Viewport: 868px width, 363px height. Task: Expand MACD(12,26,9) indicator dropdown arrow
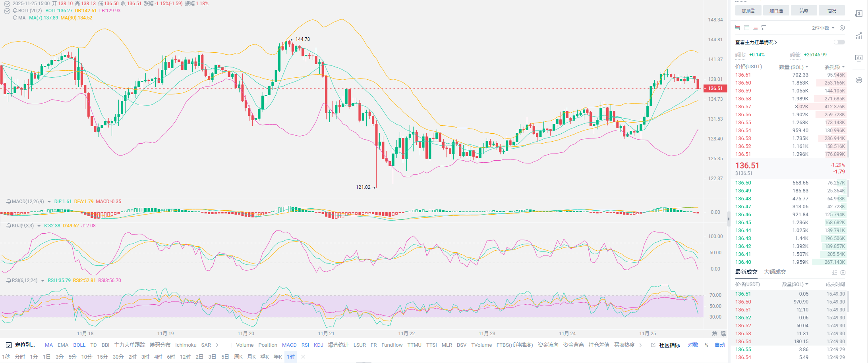tap(49, 202)
